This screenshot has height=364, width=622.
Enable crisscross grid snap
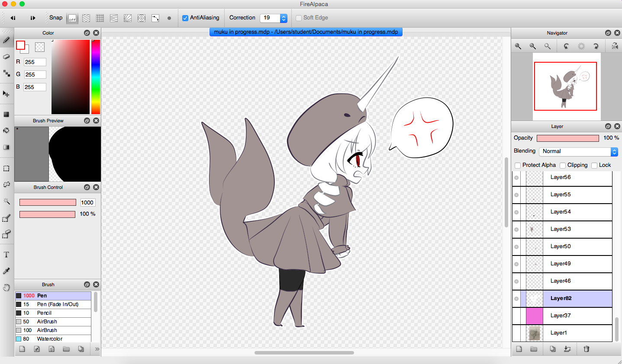(x=100, y=18)
